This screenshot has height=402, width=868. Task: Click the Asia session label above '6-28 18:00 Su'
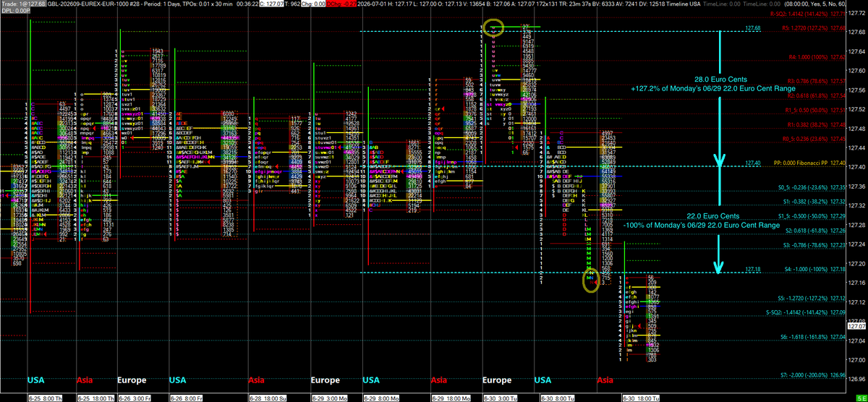[x=258, y=380]
